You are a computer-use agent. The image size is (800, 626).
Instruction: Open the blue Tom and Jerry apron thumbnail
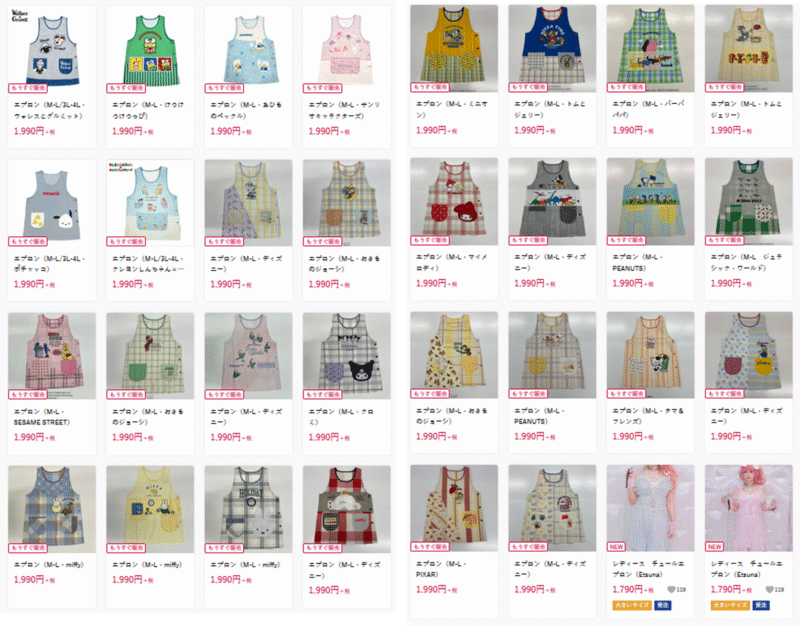tap(552, 48)
